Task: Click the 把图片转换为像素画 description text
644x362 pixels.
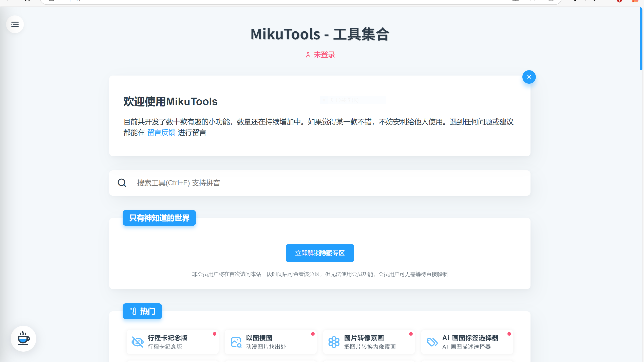Action: click(370, 347)
